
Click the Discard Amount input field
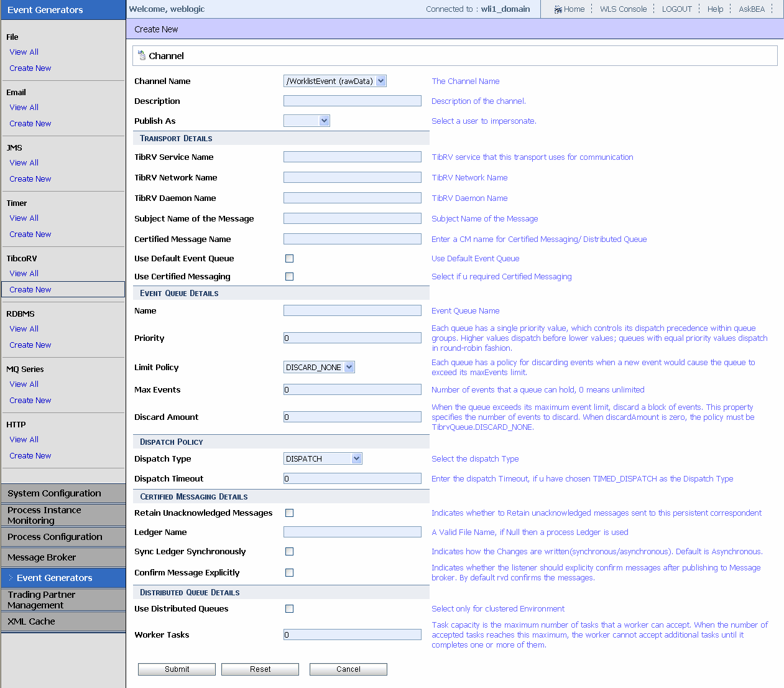coord(353,417)
